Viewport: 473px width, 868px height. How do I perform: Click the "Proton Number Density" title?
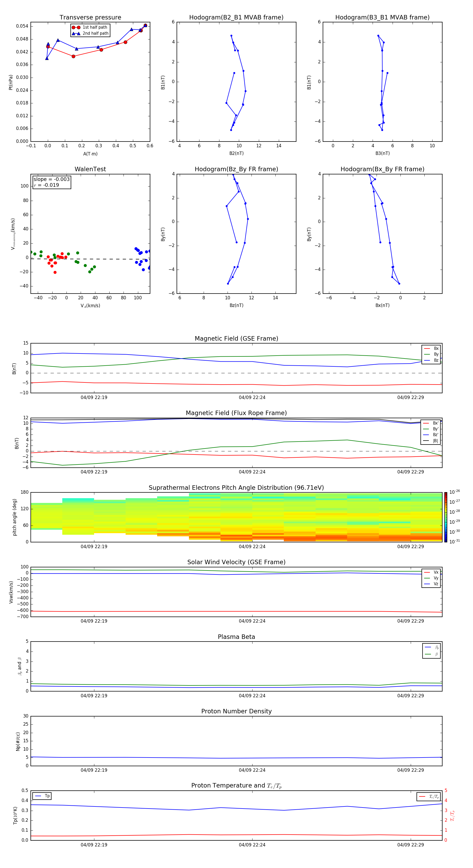pyautogui.click(x=236, y=712)
